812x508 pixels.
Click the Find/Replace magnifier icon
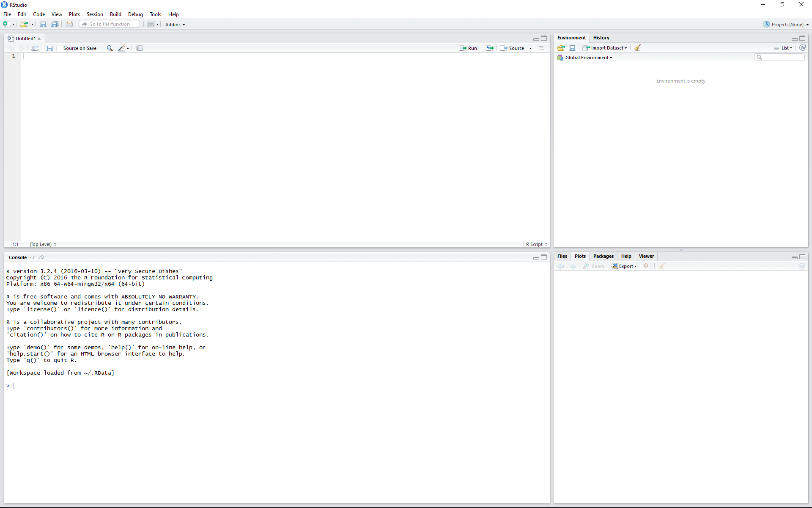pyautogui.click(x=110, y=48)
